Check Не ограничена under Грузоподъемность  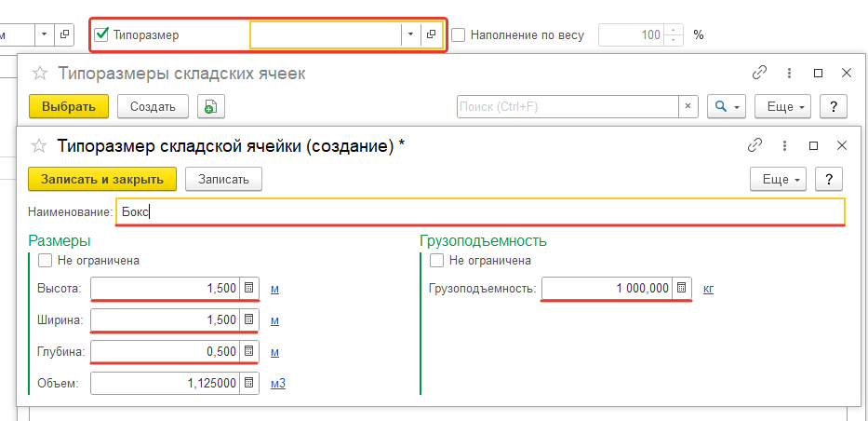click(436, 261)
